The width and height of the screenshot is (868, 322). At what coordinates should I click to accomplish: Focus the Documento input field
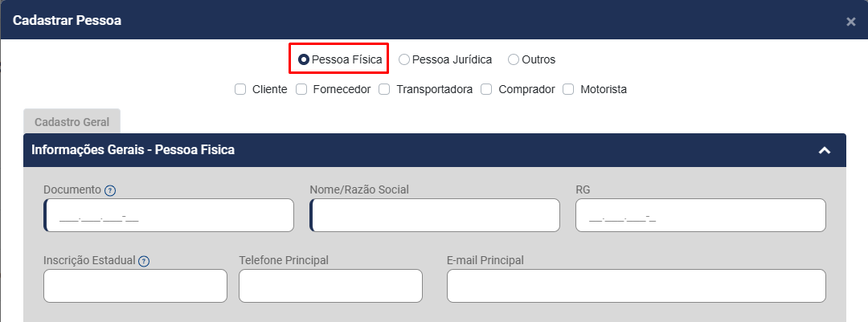[170, 215]
